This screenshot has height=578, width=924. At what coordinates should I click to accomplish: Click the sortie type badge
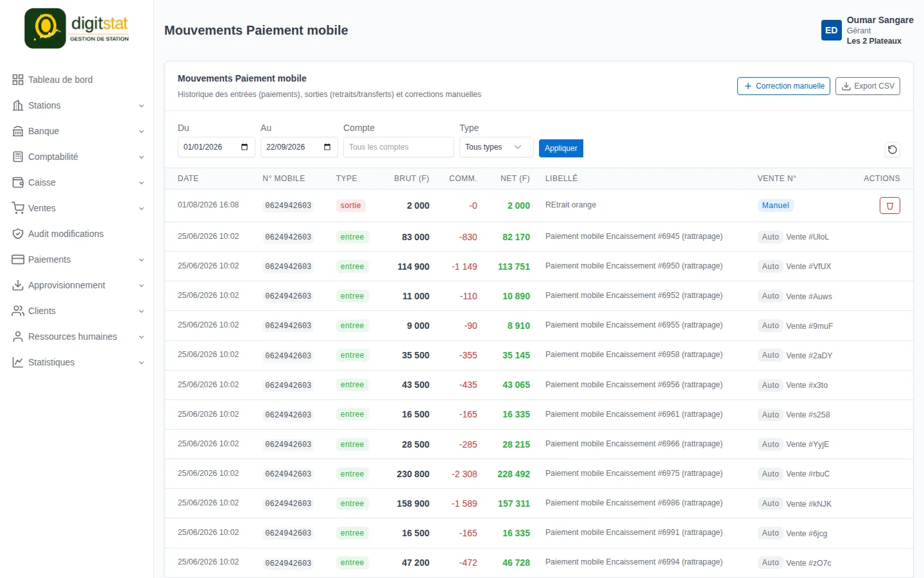(x=350, y=206)
